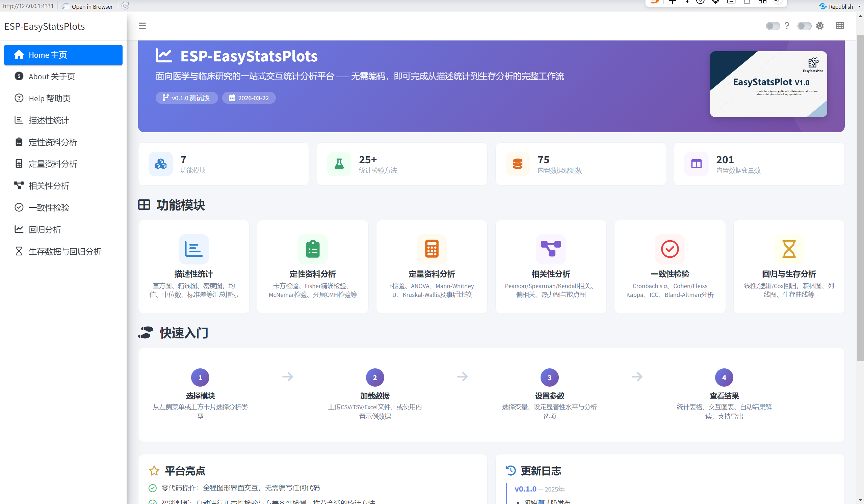Open 生存数据与回归分析 in the sidebar

tap(65, 251)
